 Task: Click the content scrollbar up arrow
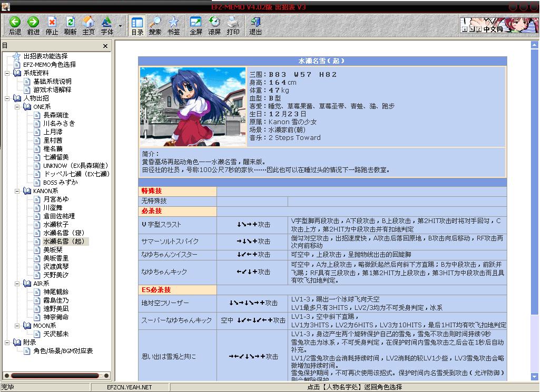tap(535, 45)
